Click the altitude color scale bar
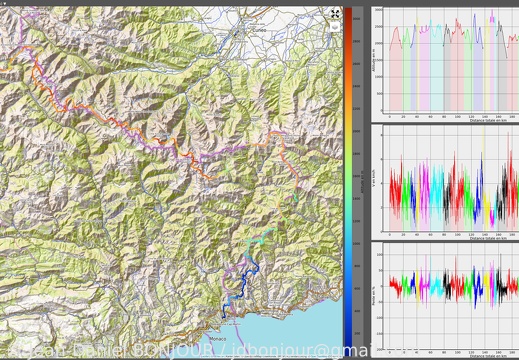 click(x=348, y=178)
